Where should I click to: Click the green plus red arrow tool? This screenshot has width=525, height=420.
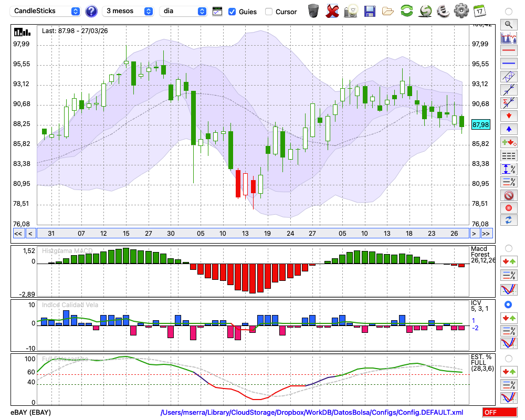(509, 142)
